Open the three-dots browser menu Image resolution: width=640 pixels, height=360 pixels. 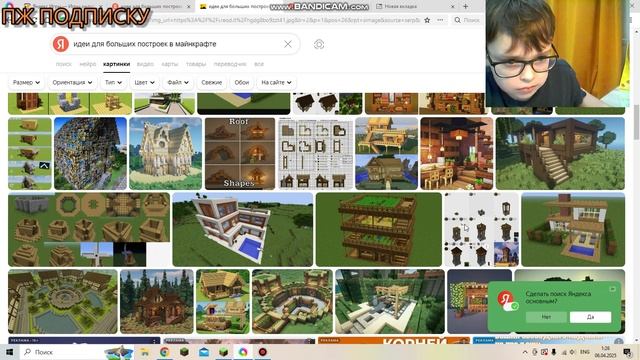pyautogui.click(x=440, y=20)
